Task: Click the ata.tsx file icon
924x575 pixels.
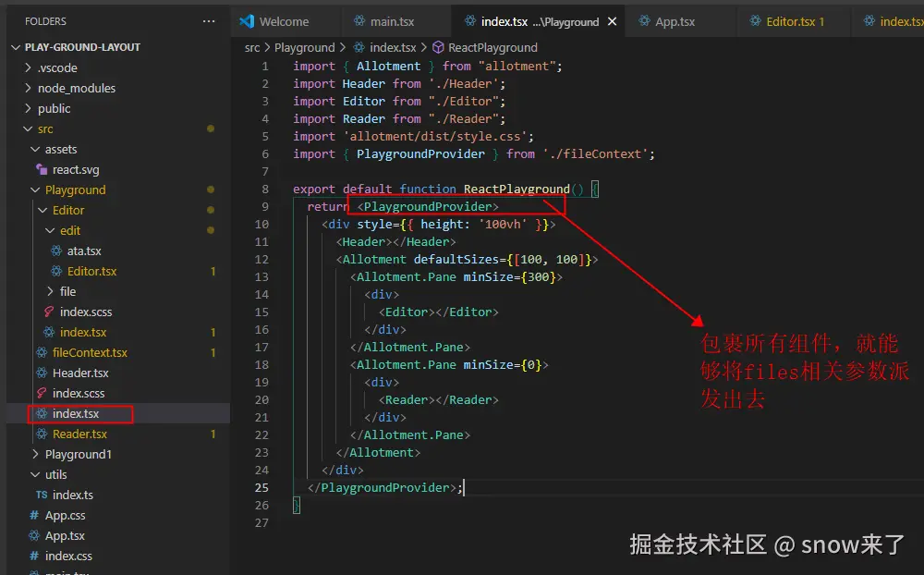Action: (56, 251)
